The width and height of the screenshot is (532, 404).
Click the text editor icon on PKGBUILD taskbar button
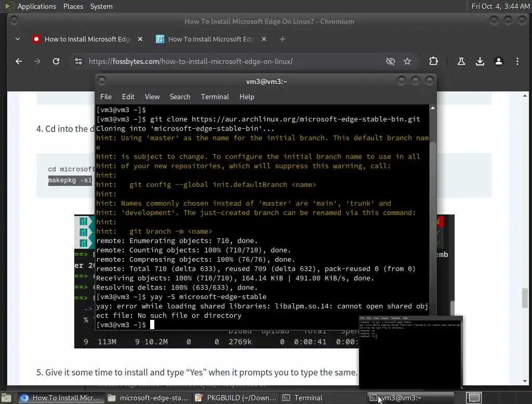coord(199,398)
